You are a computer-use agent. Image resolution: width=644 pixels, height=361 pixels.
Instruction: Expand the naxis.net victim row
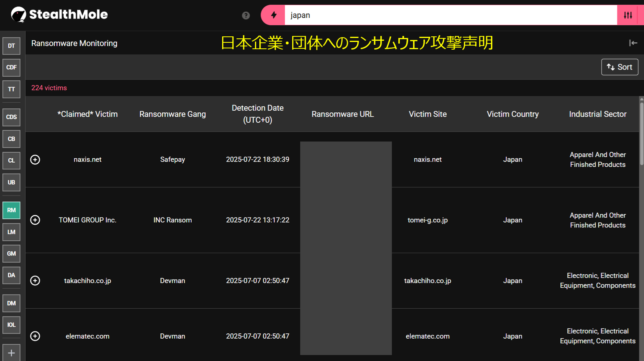(x=35, y=160)
